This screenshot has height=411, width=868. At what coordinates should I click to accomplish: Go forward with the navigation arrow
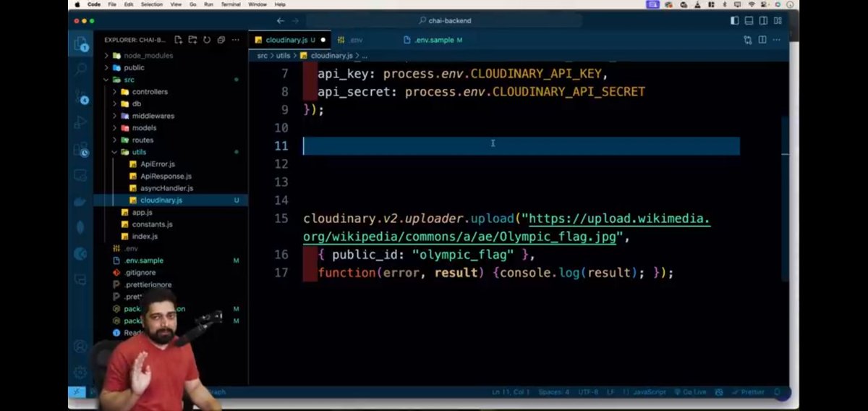coord(295,21)
